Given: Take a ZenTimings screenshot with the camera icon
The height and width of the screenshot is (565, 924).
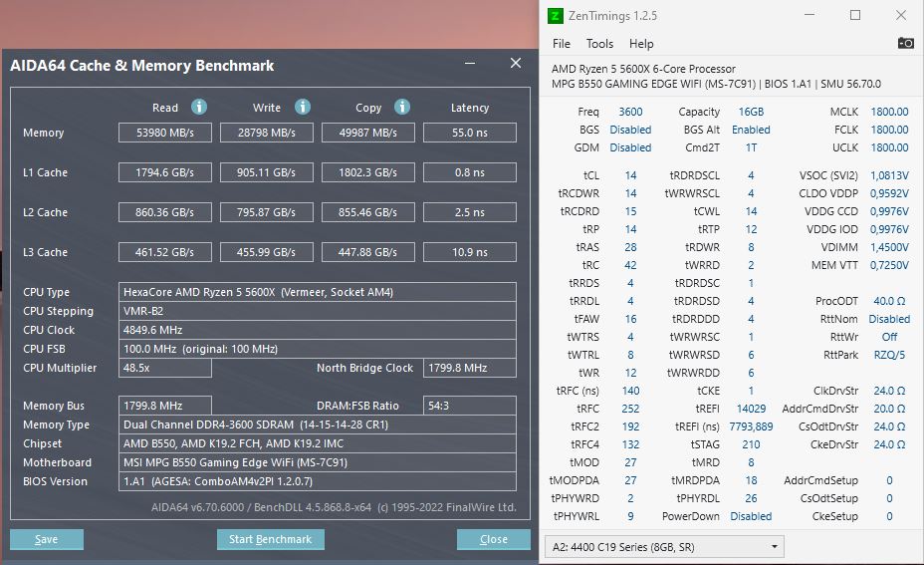Looking at the screenshot, I should pyautogui.click(x=905, y=43).
